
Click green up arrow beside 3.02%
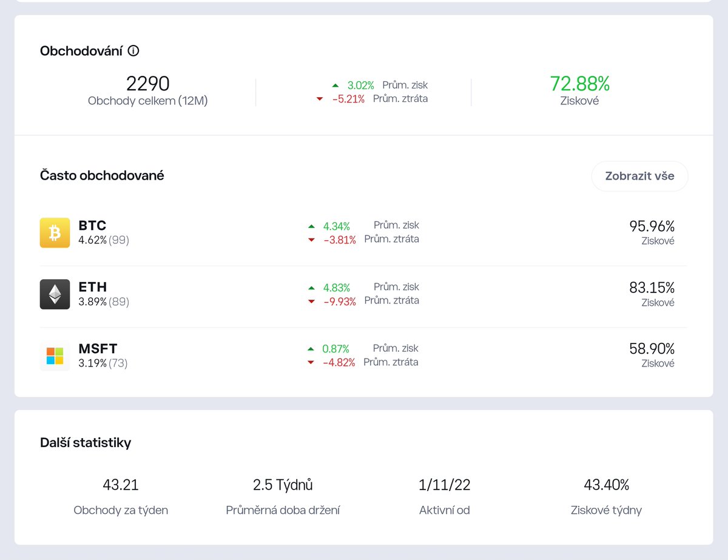[x=335, y=86]
